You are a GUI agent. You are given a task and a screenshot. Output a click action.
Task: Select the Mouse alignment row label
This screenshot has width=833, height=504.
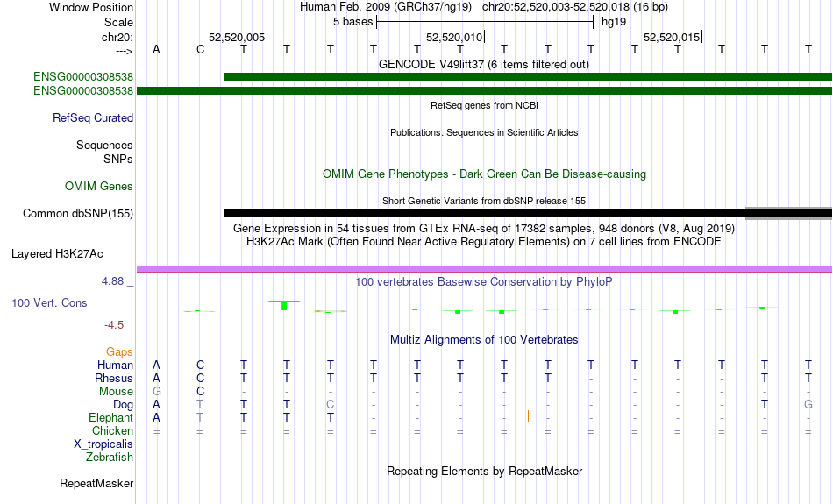(x=116, y=392)
